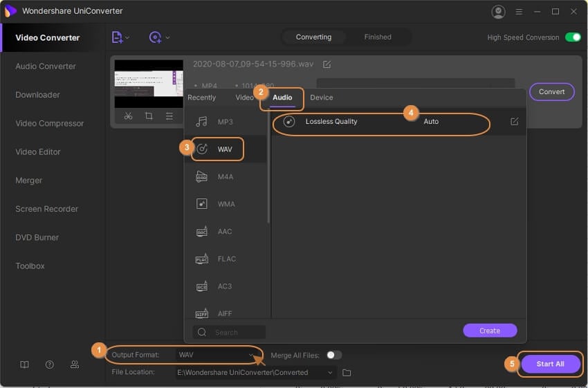
Task: Open the user guide book icon
Action: click(24, 364)
